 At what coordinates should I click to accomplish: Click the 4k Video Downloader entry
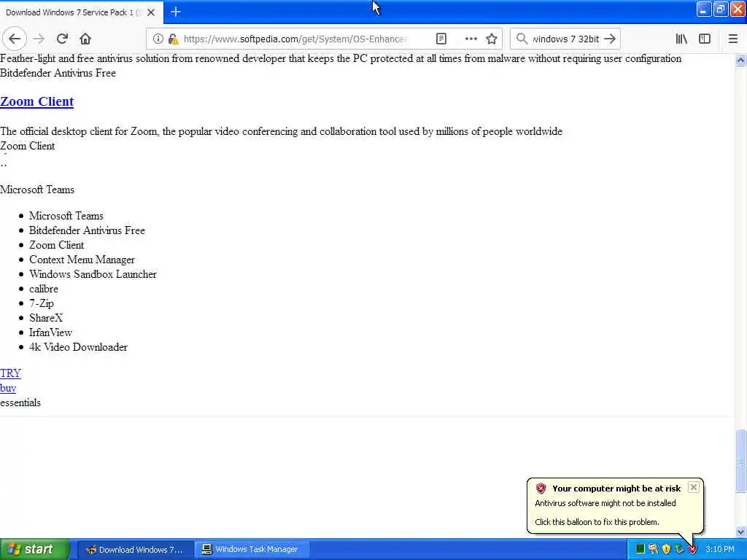point(78,347)
